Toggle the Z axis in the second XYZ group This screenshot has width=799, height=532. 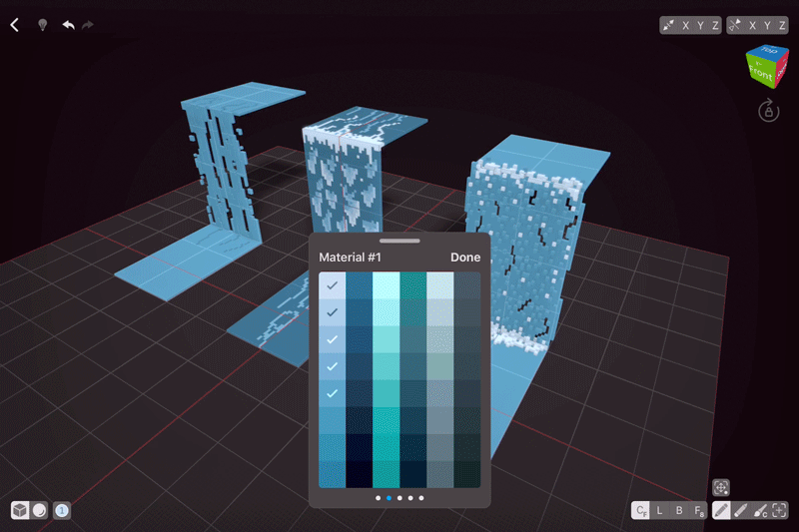pyautogui.click(x=782, y=26)
